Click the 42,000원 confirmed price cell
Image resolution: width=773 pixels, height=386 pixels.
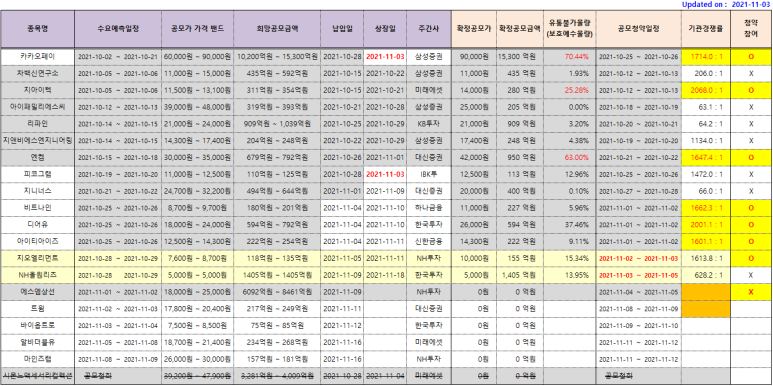click(474, 157)
